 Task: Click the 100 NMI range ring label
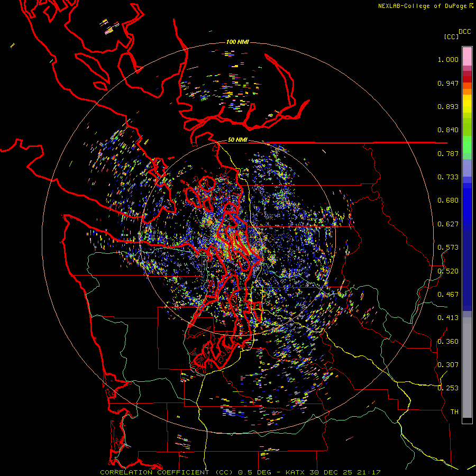tap(237, 42)
